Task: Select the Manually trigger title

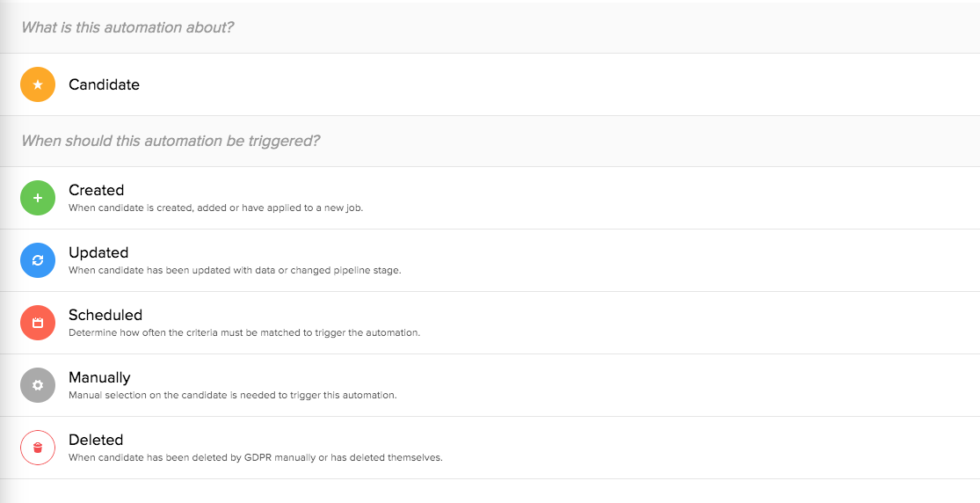Action: point(99,377)
